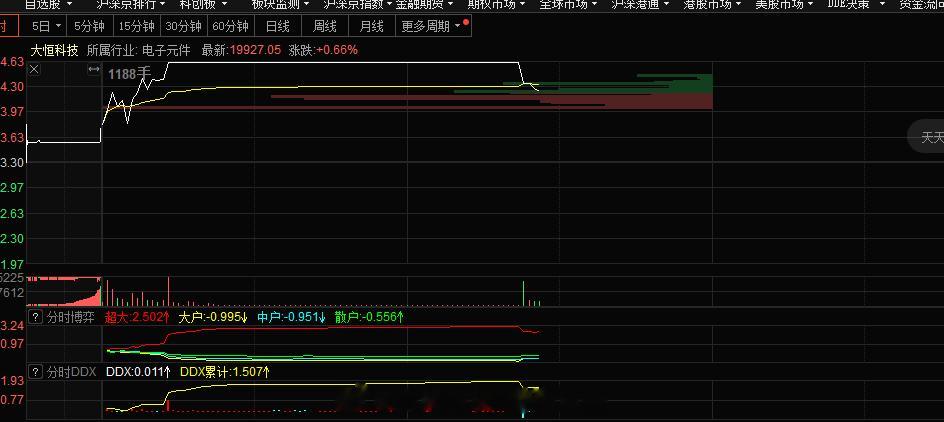
Task: Click the 涨跌 +0.66% value
Action: (x=323, y=50)
